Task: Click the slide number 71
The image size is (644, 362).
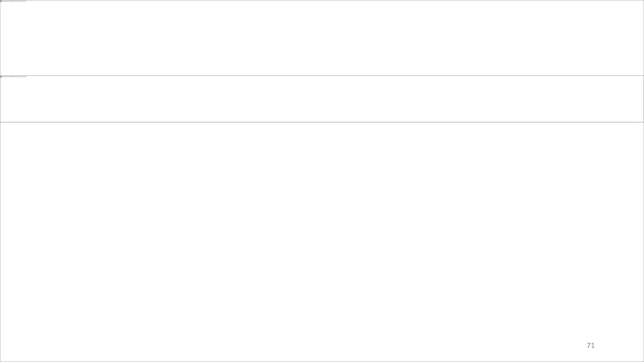Action: pyautogui.click(x=591, y=345)
